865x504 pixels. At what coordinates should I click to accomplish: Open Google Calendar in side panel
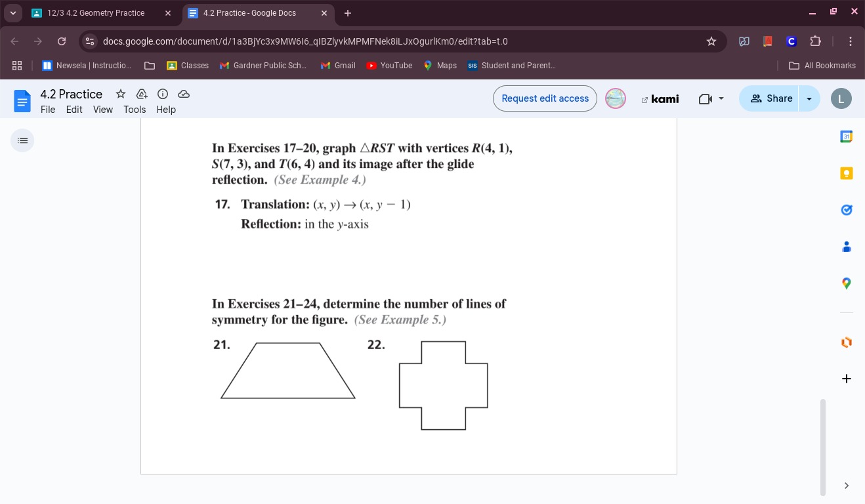tap(846, 136)
